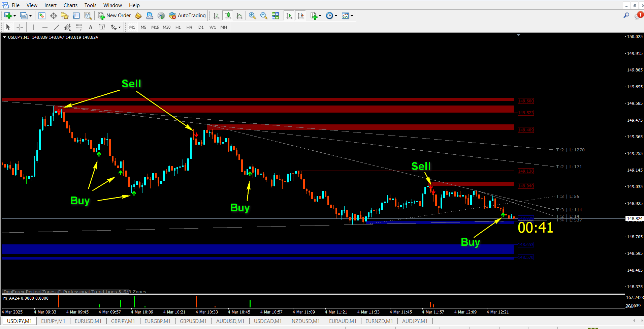Viewport: 644px width, 329px height.
Task: Select the H4 timeframe button
Action: [x=189, y=27]
